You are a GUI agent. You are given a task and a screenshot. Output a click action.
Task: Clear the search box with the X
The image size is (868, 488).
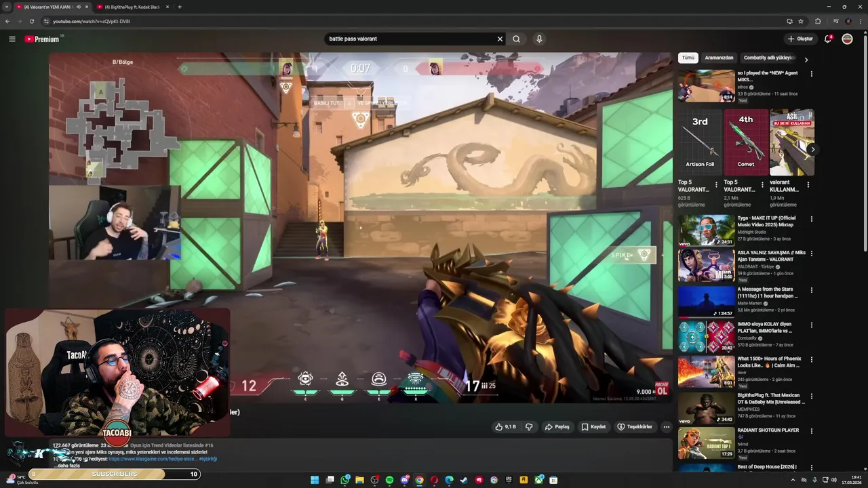click(x=500, y=39)
